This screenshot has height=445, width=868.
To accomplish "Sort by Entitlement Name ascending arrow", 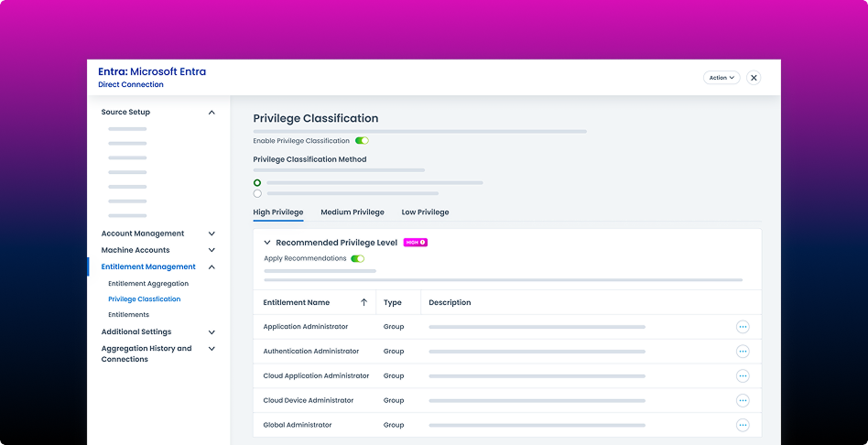I will (363, 302).
